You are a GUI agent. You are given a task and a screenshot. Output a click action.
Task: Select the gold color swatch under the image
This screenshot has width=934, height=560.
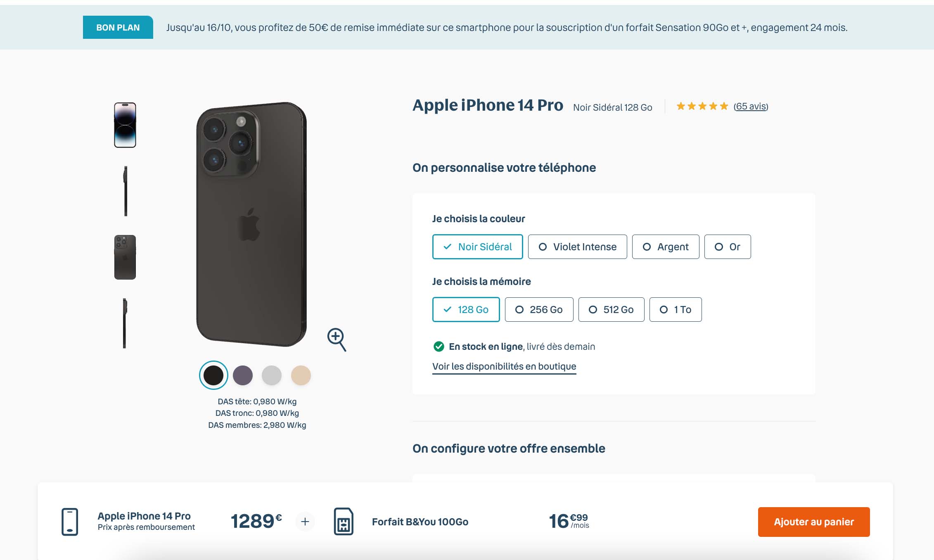pos(301,375)
